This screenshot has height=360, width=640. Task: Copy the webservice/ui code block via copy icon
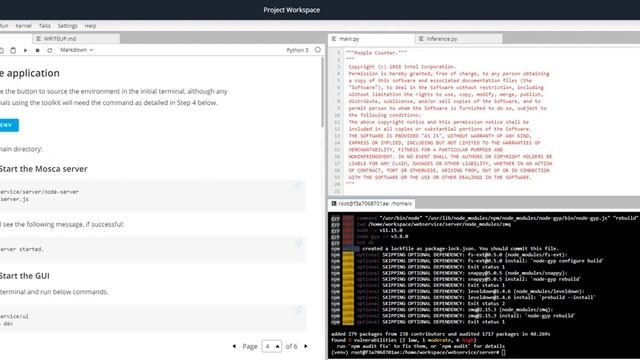pos(298,310)
